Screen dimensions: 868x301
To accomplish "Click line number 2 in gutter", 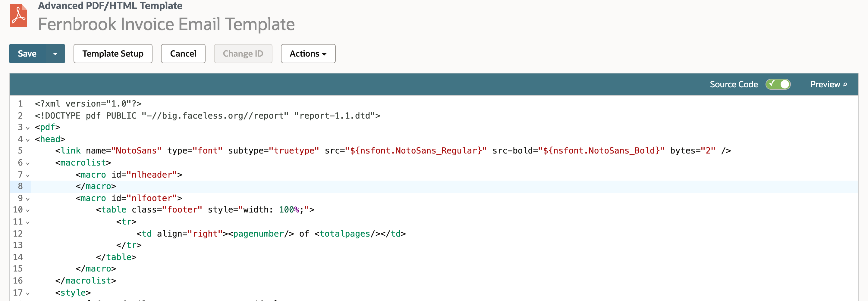I will [x=20, y=116].
